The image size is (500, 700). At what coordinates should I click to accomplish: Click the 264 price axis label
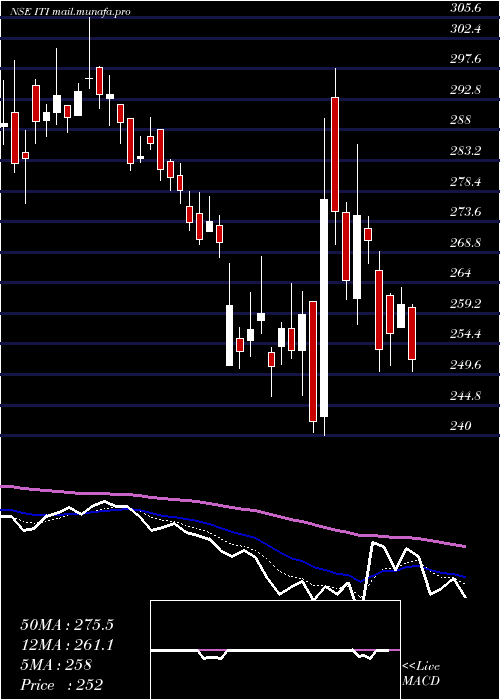462,273
